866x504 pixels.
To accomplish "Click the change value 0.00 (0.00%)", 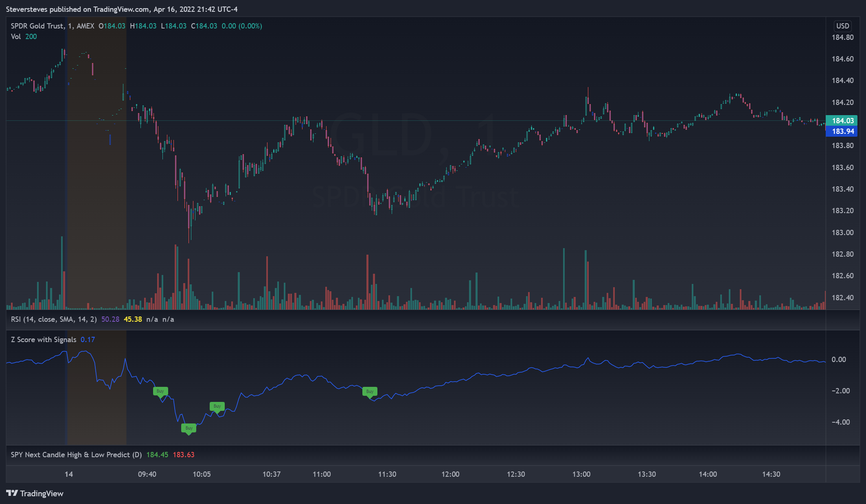I will coord(242,26).
